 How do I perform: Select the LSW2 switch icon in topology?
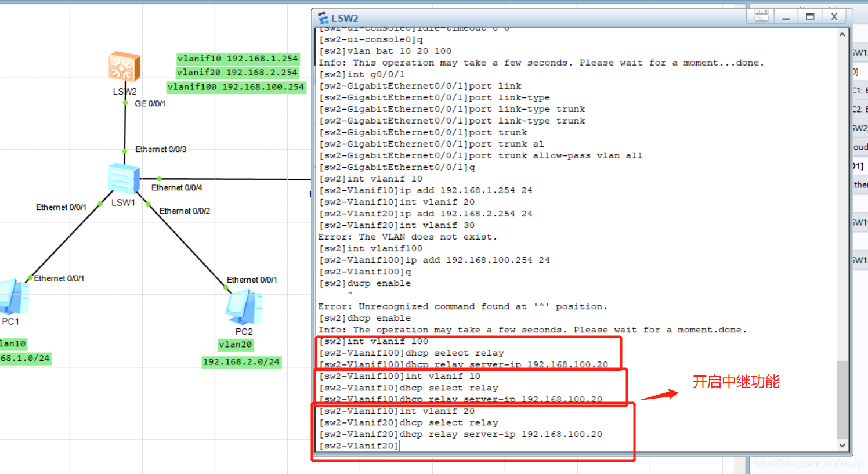[124, 67]
